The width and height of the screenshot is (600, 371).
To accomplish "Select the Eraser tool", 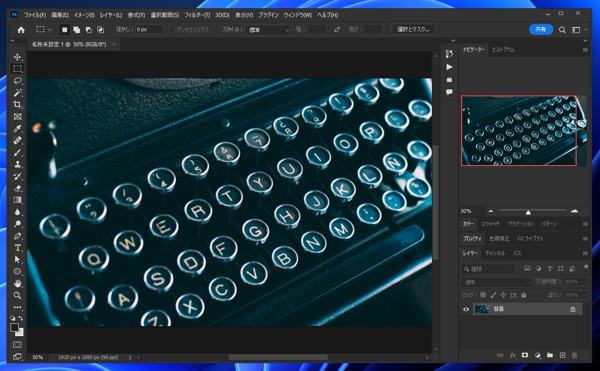I will 18,188.
